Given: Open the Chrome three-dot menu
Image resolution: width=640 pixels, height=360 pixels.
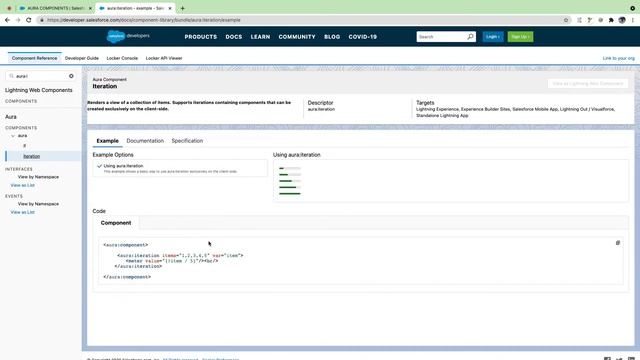Looking at the screenshot, I should [633, 20].
